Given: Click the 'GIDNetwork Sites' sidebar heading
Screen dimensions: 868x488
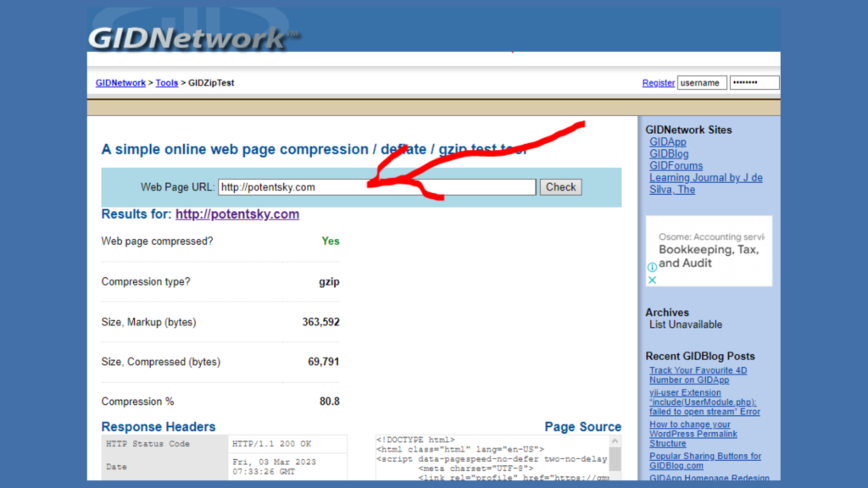Looking at the screenshot, I should [688, 130].
